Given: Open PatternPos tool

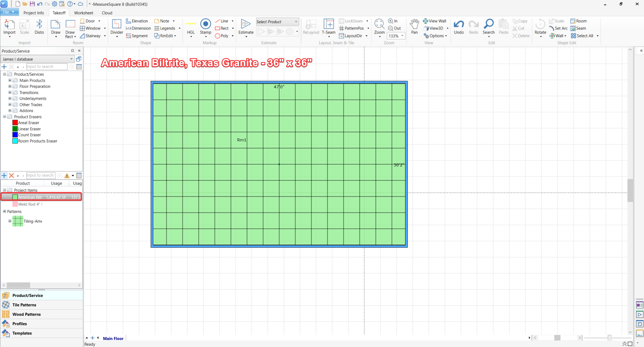Looking at the screenshot, I should click(352, 28).
